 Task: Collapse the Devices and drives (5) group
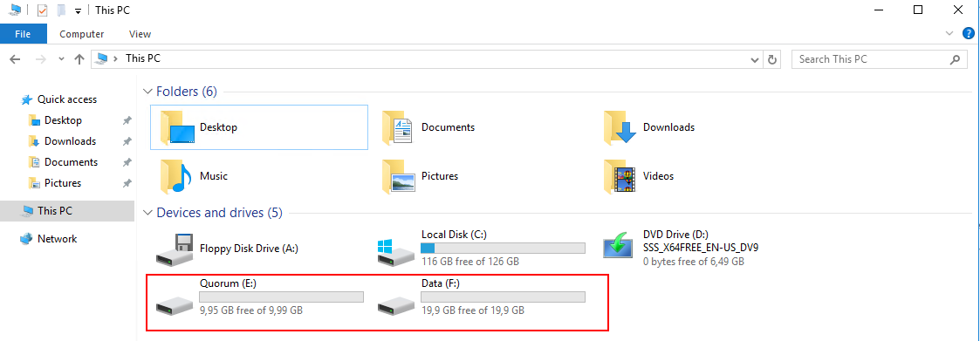(x=147, y=213)
